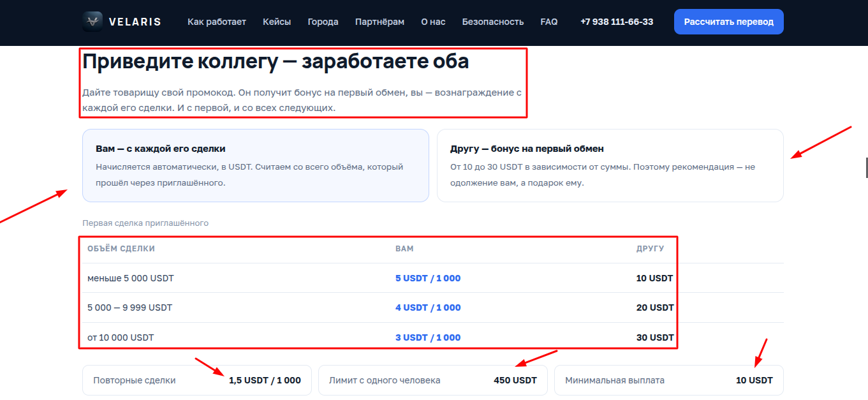Image resolution: width=868 pixels, height=400 pixels.
Task: Open the "Как работает" menu item
Action: tap(217, 22)
